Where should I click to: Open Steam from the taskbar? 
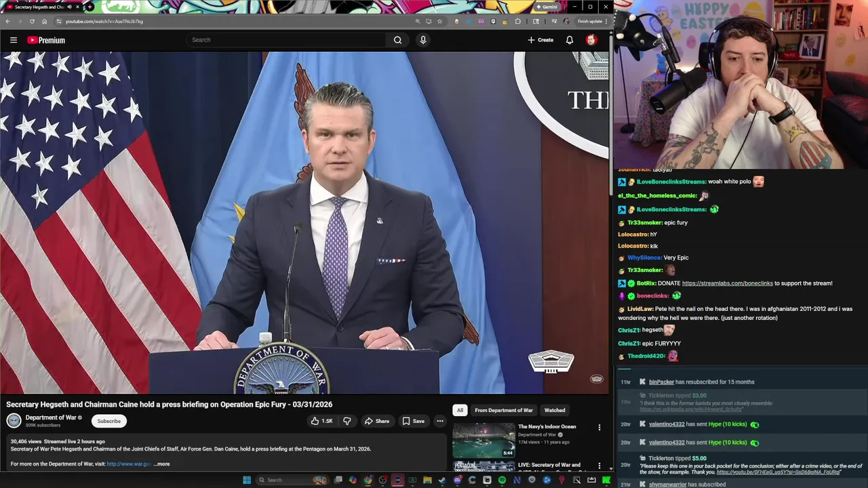(x=442, y=480)
